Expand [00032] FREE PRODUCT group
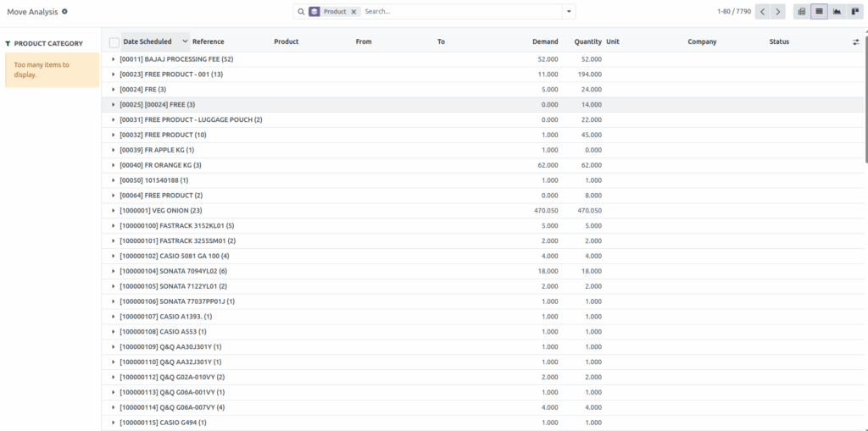The height and width of the screenshot is (431, 868). [113, 135]
